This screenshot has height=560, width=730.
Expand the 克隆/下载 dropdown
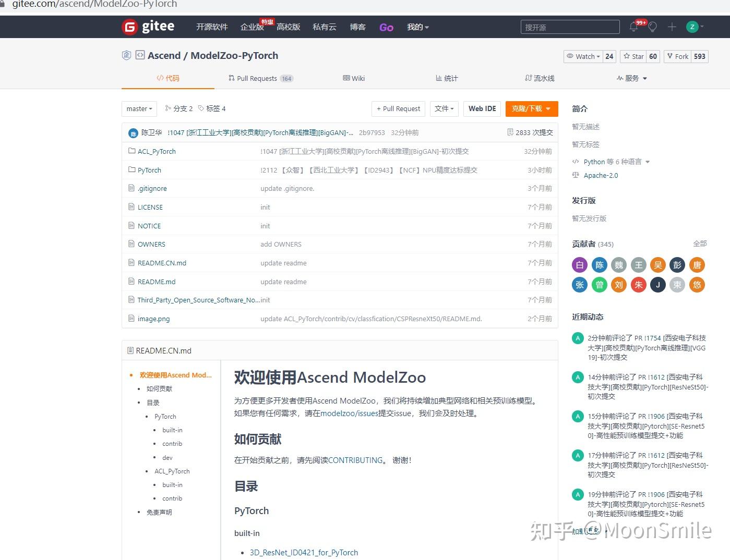pyautogui.click(x=532, y=108)
